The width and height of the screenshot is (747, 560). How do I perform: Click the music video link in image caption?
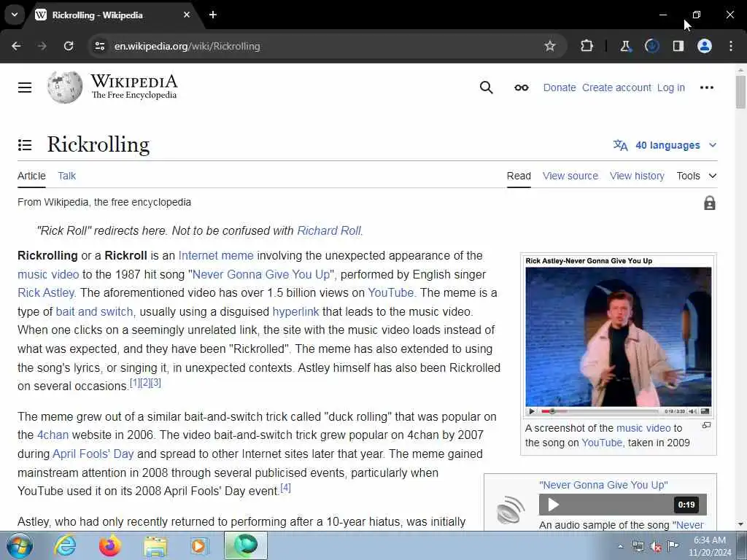click(x=643, y=428)
